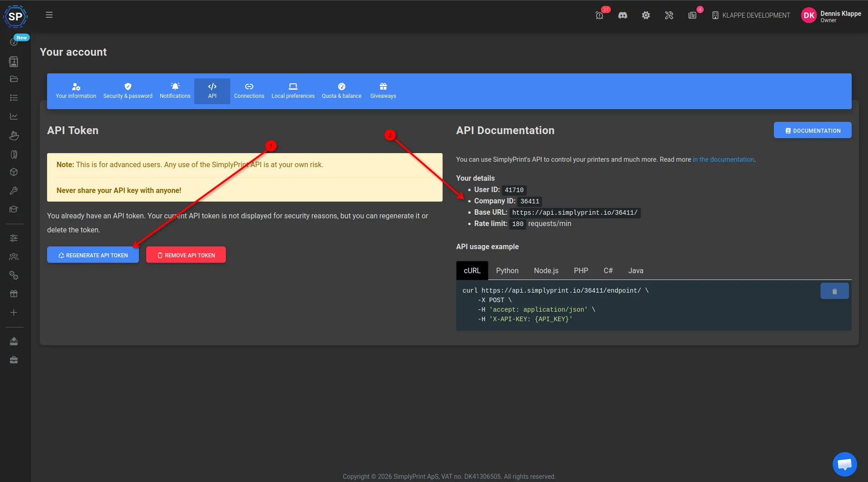Click the 3D cube icon in sidebar
This screenshot has width=868, height=482.
pyautogui.click(x=14, y=172)
